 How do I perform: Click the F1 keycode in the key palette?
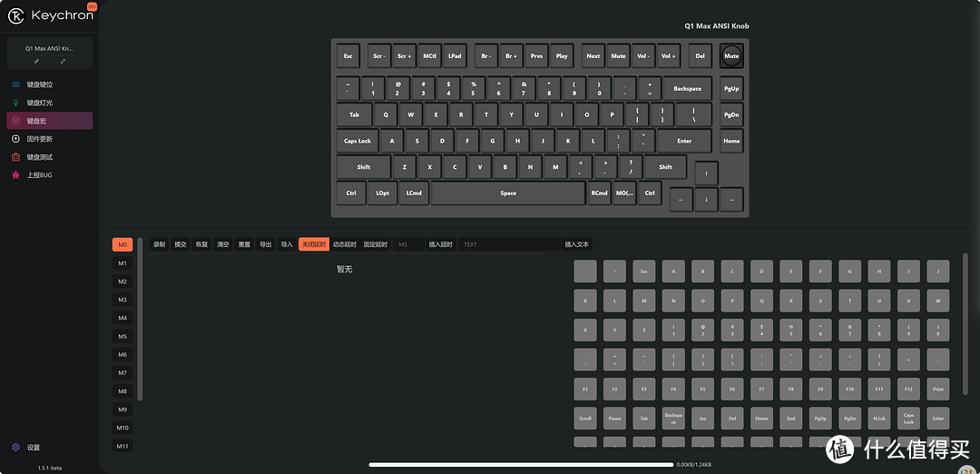(x=585, y=389)
